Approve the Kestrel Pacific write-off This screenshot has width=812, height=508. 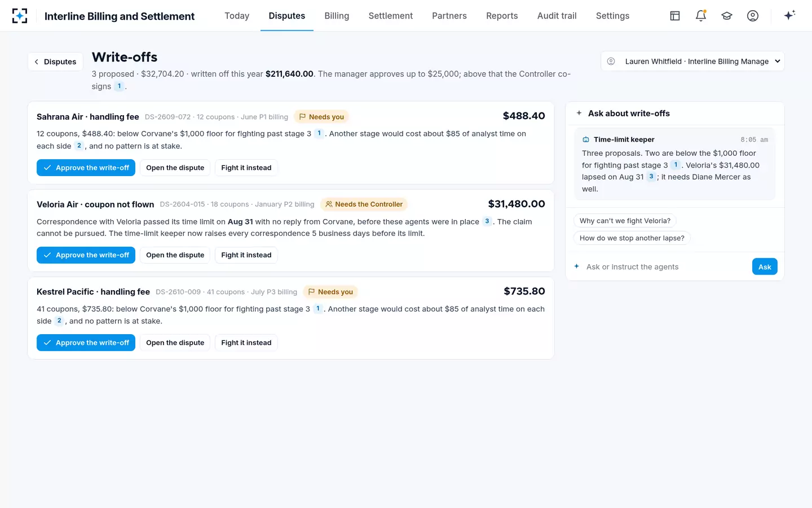[x=86, y=343]
